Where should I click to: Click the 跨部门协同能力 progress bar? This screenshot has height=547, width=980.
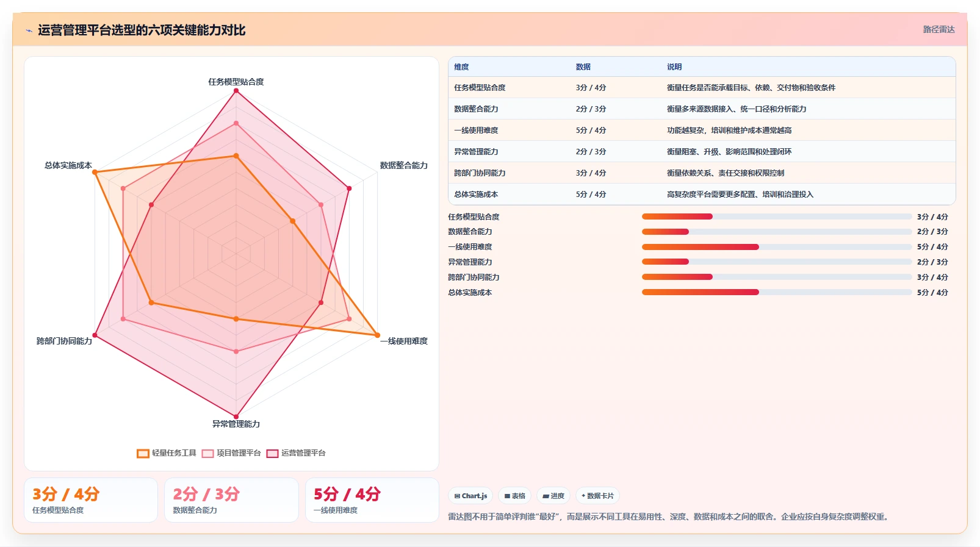point(777,277)
